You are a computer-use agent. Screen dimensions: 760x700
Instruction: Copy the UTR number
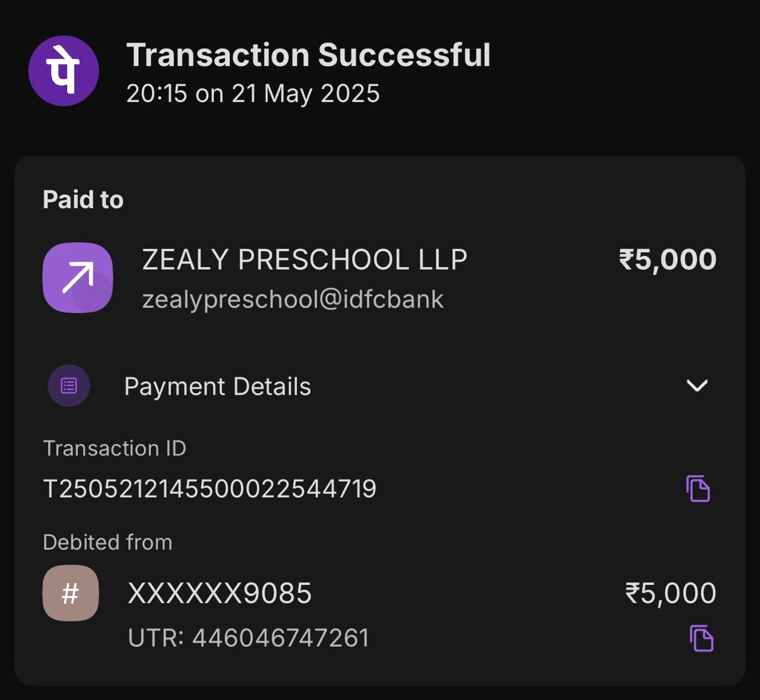pos(701,638)
